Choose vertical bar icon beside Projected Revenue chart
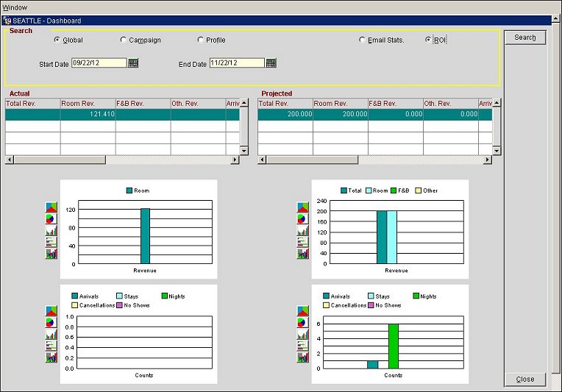This screenshot has height=392, width=562. point(303,230)
